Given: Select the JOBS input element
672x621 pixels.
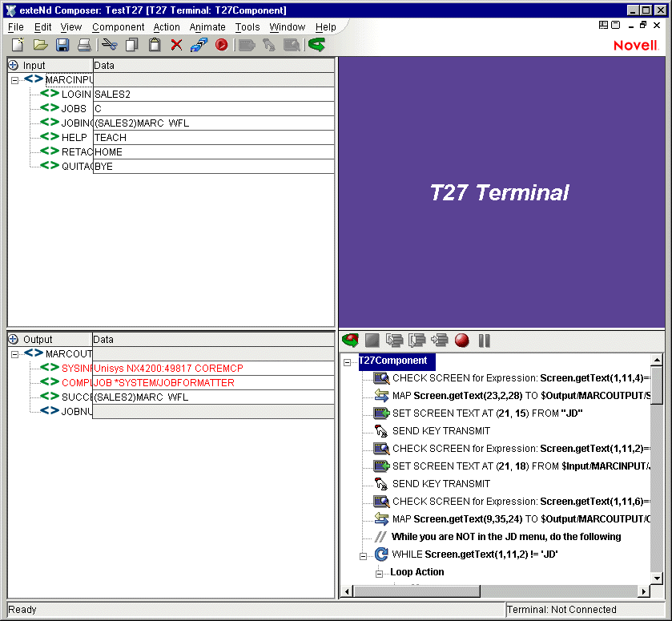Looking at the screenshot, I should click(x=74, y=109).
